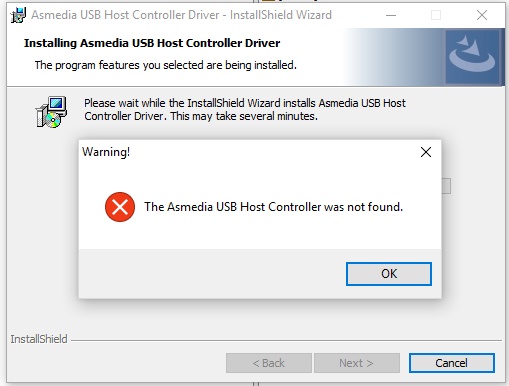Click the "Please wait while" description text

pyautogui.click(x=245, y=110)
